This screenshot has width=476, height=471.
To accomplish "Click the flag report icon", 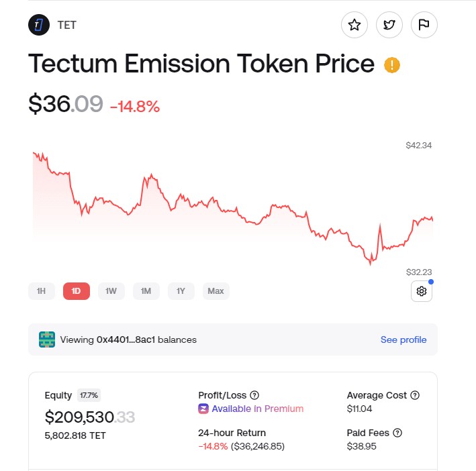I will (x=424, y=25).
